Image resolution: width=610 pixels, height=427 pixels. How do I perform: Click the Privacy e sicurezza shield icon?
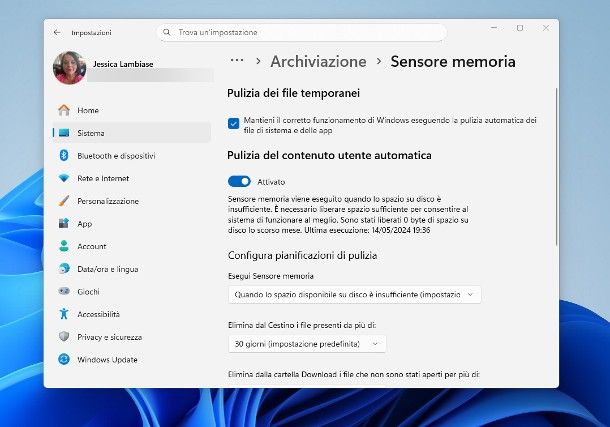click(x=64, y=337)
